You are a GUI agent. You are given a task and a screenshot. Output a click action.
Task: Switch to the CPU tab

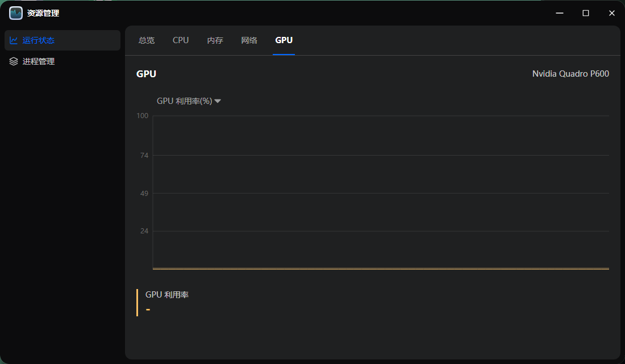click(181, 40)
